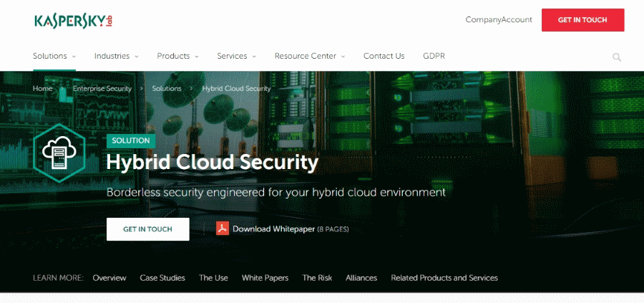Click the Kaspersky Lab logo
644x303 pixels.
[74, 21]
